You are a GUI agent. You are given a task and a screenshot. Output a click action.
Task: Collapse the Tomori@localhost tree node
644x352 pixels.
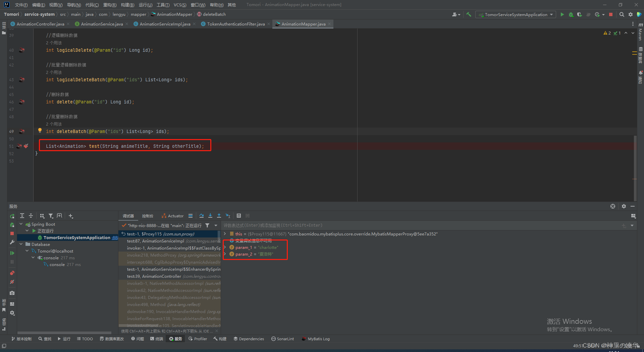27,251
